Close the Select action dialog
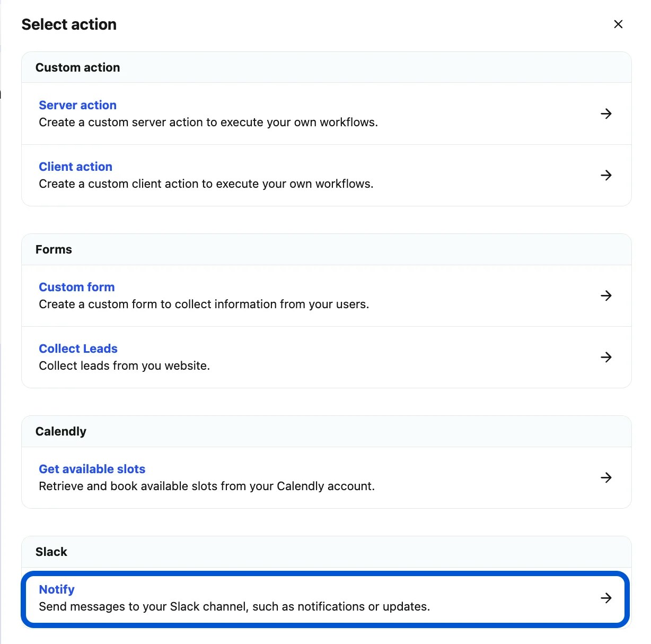The height and width of the screenshot is (644, 651). click(x=618, y=24)
